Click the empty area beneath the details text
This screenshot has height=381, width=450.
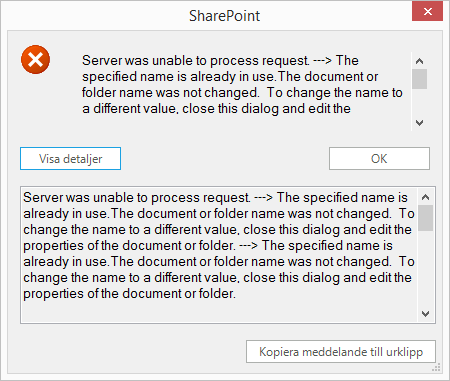point(219,312)
